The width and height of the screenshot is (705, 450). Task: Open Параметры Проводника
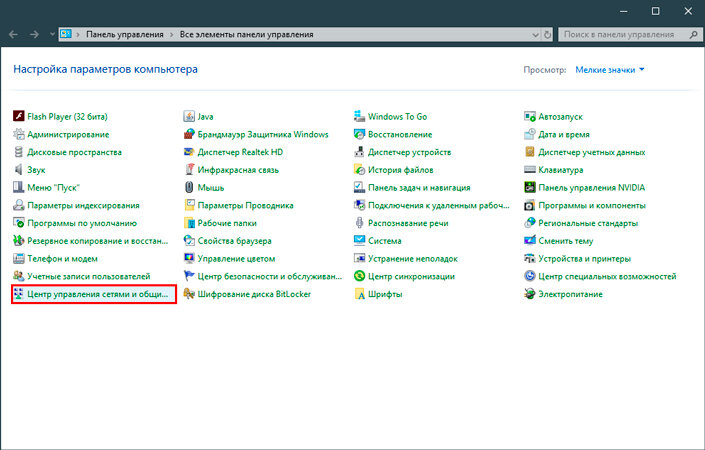pyautogui.click(x=238, y=205)
